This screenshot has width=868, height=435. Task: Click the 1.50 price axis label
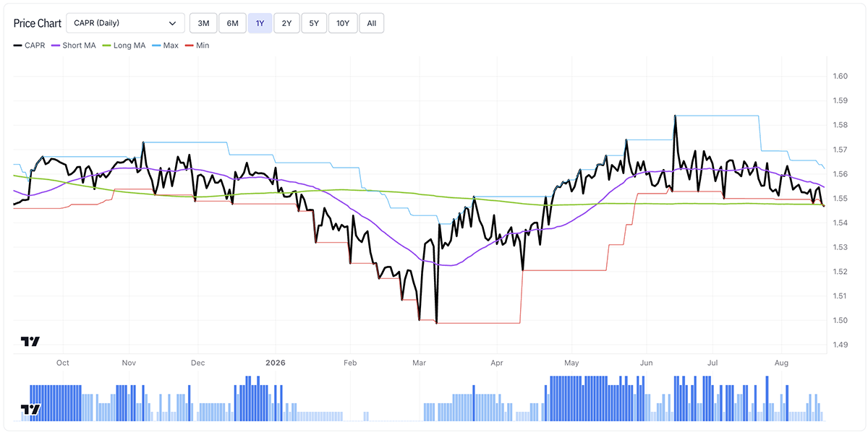pyautogui.click(x=841, y=320)
